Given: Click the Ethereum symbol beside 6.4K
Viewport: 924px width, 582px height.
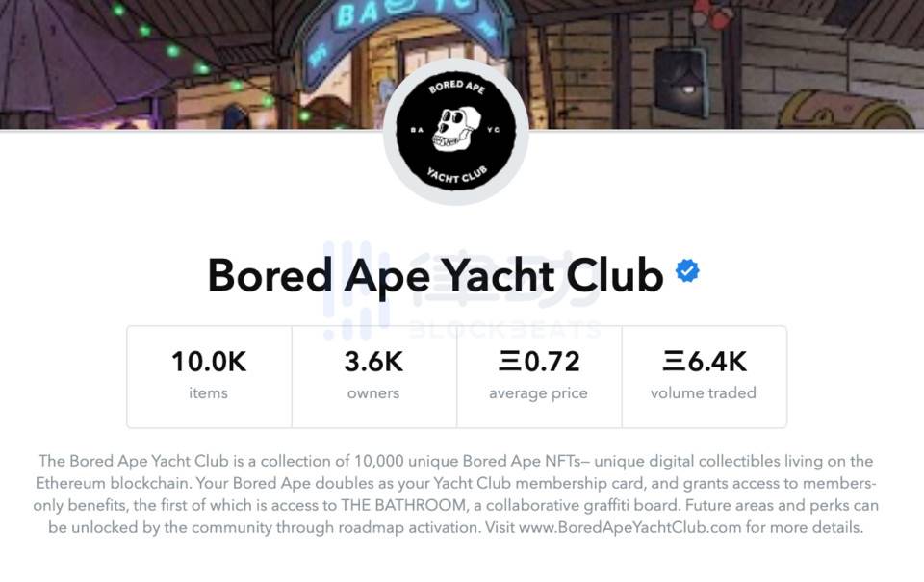Looking at the screenshot, I should [x=673, y=362].
